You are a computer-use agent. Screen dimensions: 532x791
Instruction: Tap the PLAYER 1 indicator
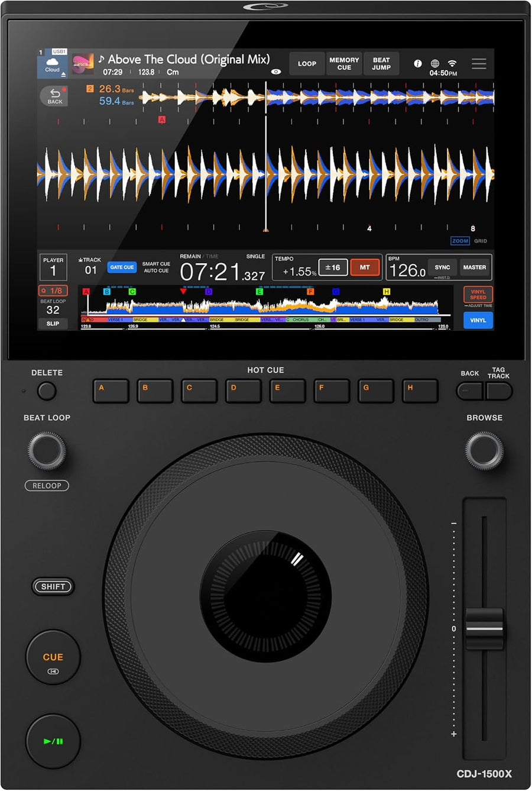click(53, 267)
